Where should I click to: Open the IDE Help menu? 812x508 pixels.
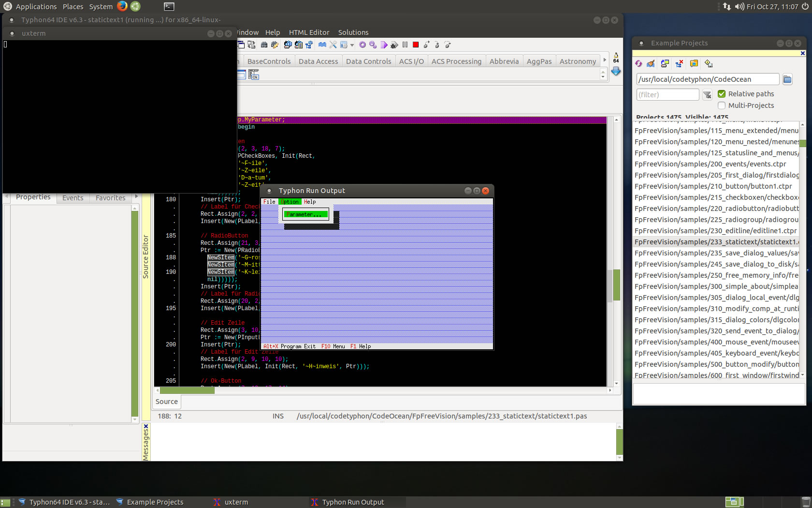pos(273,32)
